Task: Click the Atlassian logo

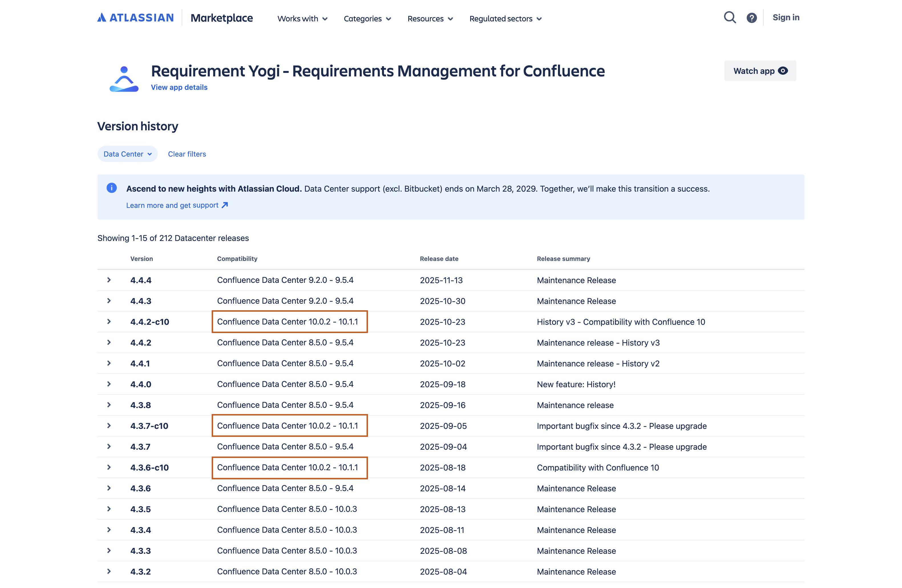Action: [135, 18]
